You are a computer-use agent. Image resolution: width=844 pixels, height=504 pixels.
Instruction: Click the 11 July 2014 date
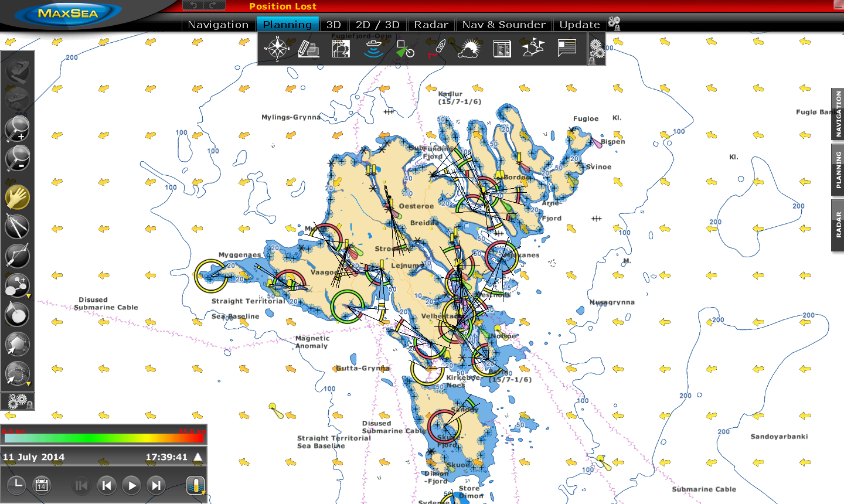[x=34, y=457]
